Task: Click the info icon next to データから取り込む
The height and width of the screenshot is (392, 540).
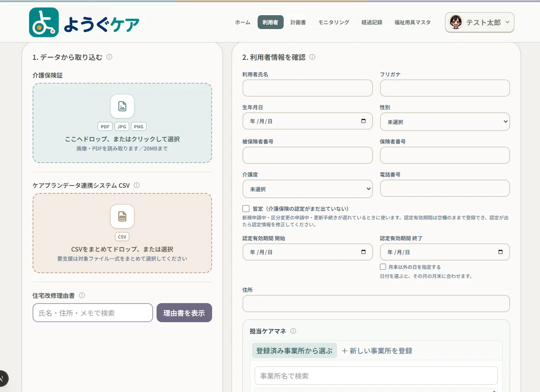Action: pyautogui.click(x=109, y=57)
